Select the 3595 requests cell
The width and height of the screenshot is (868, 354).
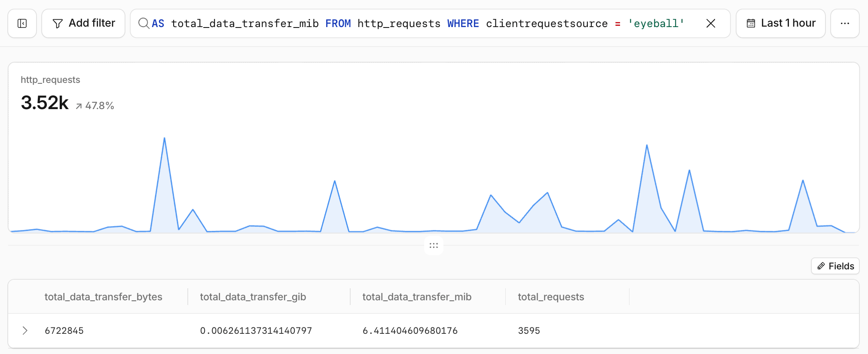coord(529,331)
